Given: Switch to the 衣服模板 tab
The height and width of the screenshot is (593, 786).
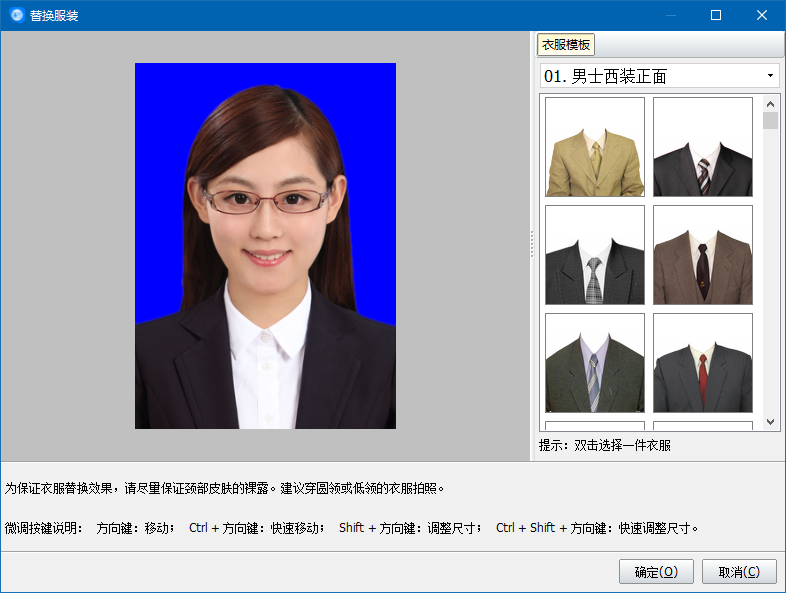Looking at the screenshot, I should (565, 45).
